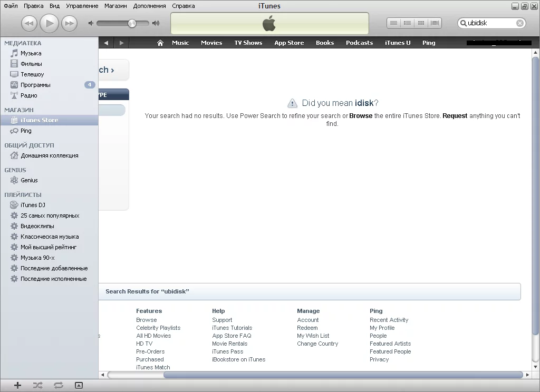The width and height of the screenshot is (540, 392).
Task: Open the Классическая музыка playlist
Action: coord(49,237)
